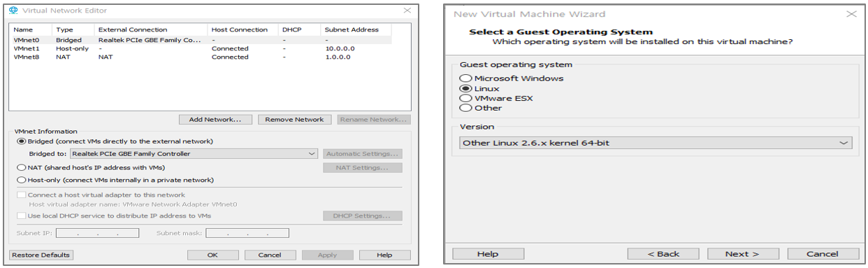Choose VMware ESX guest operating system
Viewport: 868px width, 268px height.
pos(465,98)
